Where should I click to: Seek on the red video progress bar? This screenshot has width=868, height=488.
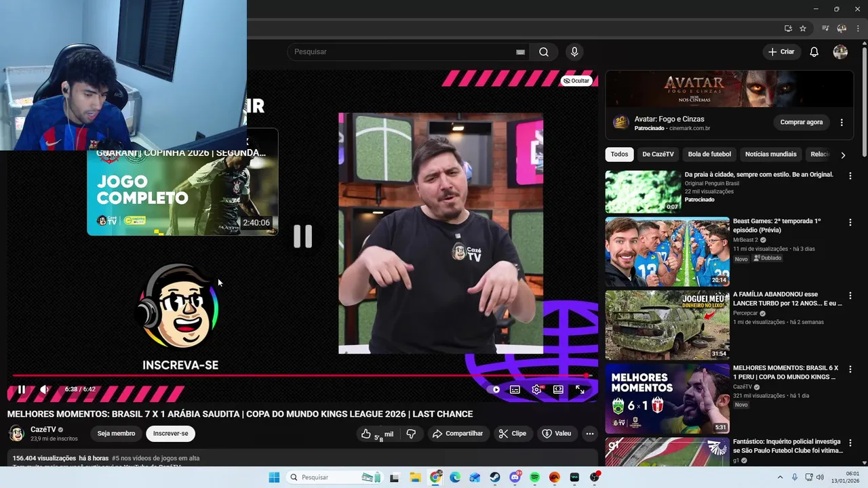click(301, 375)
